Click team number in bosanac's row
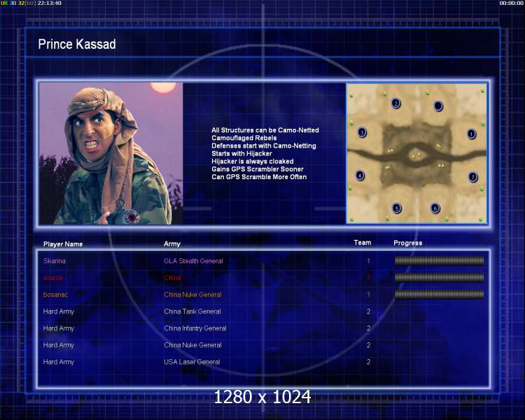The height and width of the screenshot is (420, 525). tap(368, 295)
